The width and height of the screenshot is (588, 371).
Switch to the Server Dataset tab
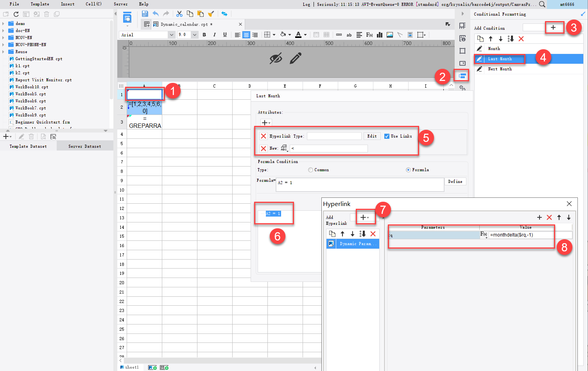click(x=84, y=146)
